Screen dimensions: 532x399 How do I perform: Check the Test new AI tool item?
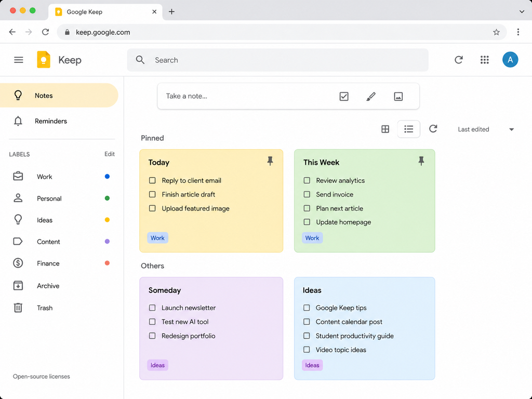click(x=152, y=322)
